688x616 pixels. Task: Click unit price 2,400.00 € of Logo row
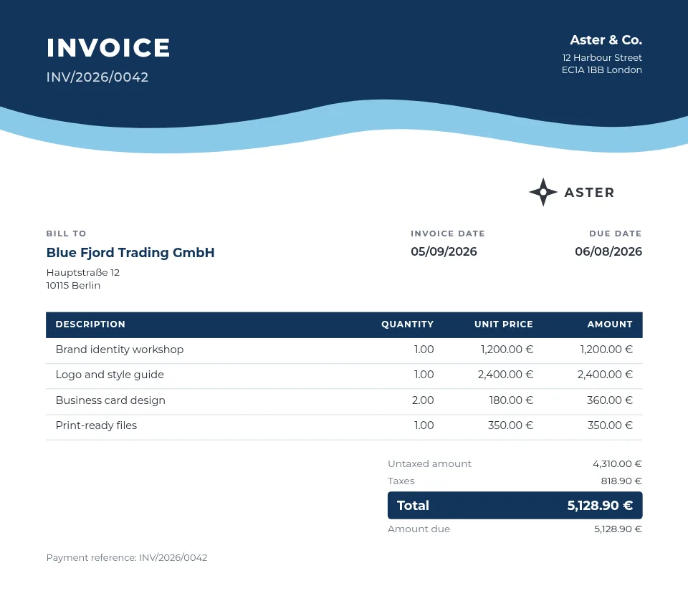click(505, 375)
